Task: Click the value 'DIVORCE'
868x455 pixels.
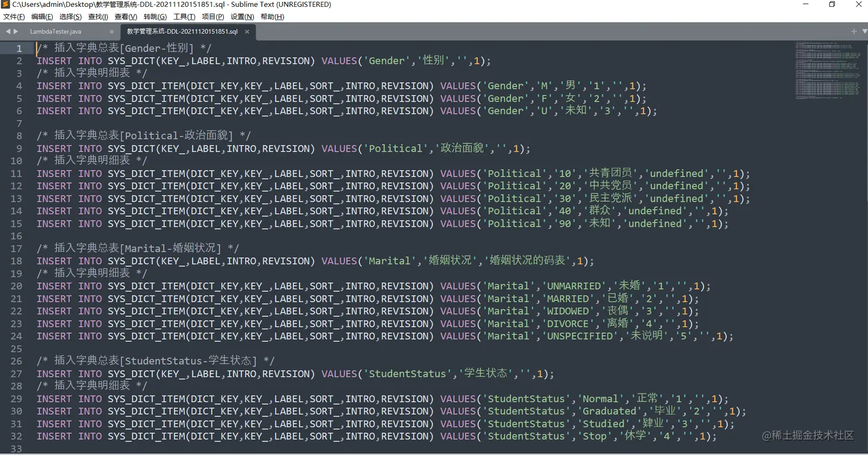Action: pos(569,323)
